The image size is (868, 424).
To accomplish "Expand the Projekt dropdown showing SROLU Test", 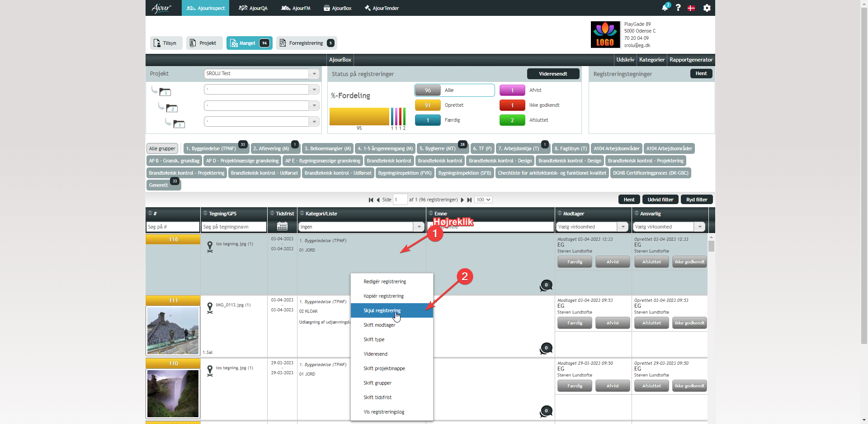I will [x=314, y=73].
